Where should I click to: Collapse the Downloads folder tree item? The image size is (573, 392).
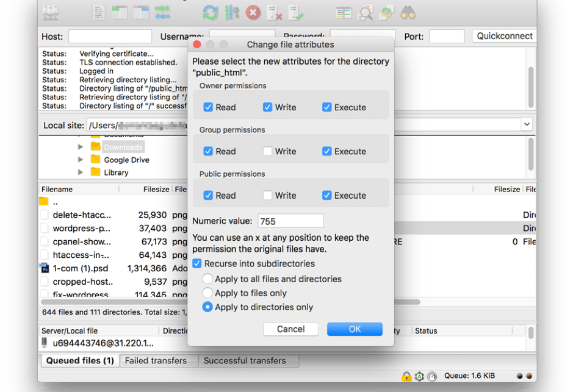81,146
